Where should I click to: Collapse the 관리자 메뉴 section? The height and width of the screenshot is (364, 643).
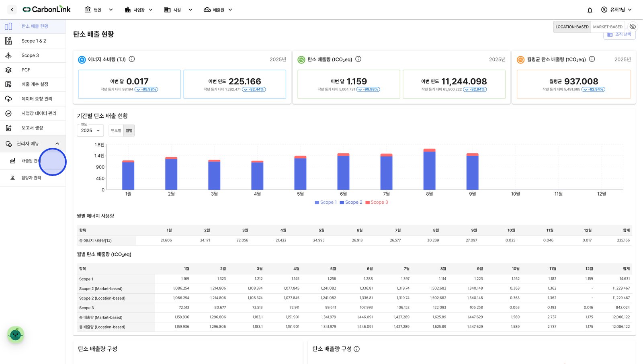point(57,144)
